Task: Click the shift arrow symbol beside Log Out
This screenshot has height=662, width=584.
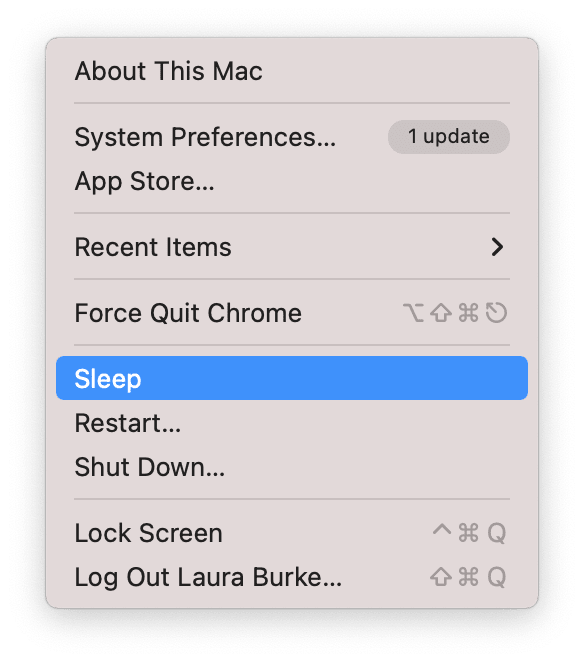Action: click(x=441, y=577)
